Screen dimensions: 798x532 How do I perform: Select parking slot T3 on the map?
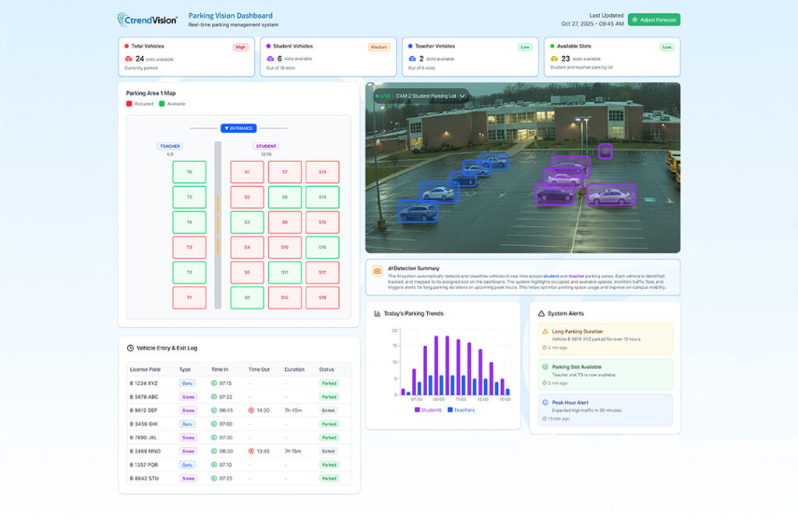[x=189, y=248]
